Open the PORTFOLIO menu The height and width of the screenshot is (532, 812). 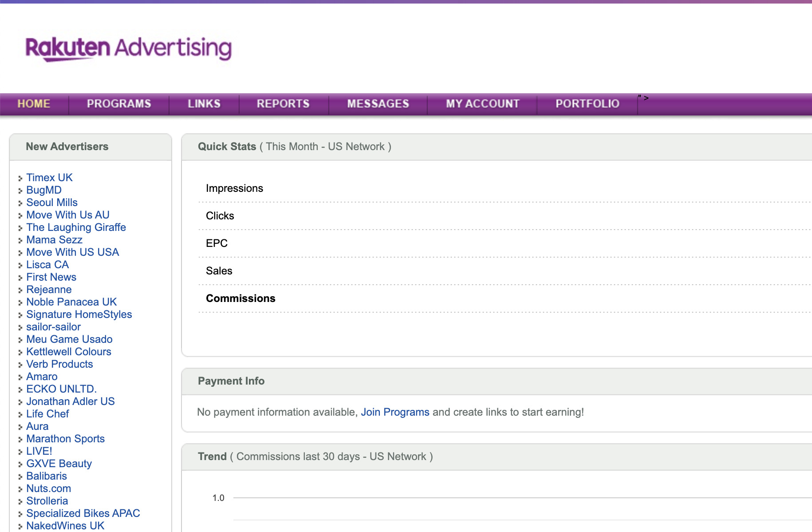pyautogui.click(x=587, y=103)
